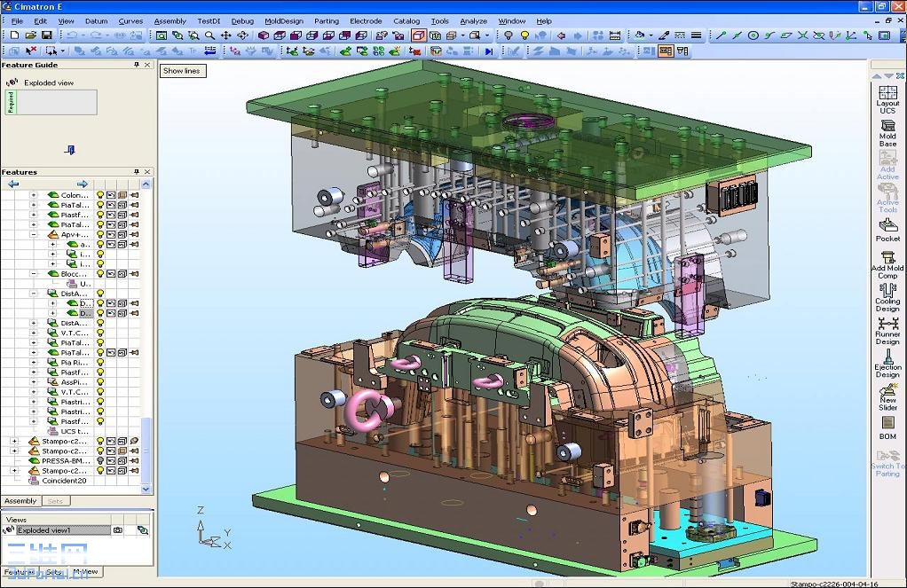Switch to the Assembly tab
907x588 pixels.
click(20, 501)
